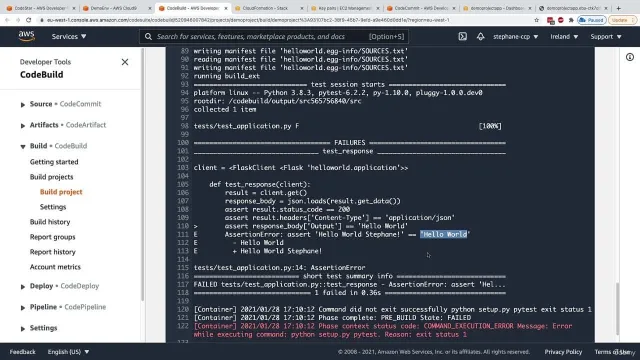Reload the browser page

[x=28, y=20]
